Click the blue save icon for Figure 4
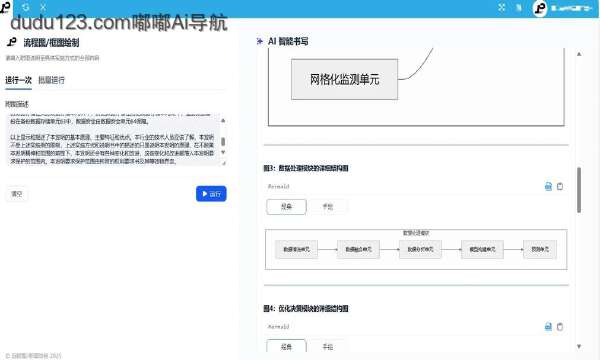Screen dimensions: 600x360 (x=548, y=326)
